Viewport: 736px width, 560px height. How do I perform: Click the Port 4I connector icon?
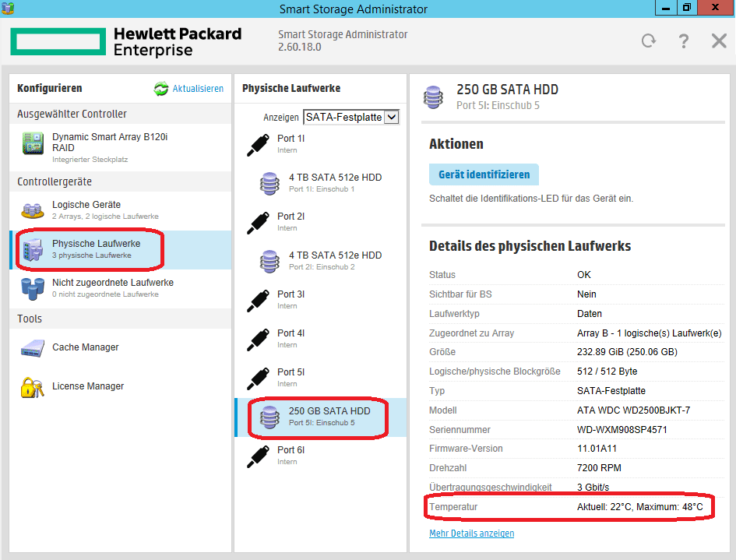[x=258, y=340]
